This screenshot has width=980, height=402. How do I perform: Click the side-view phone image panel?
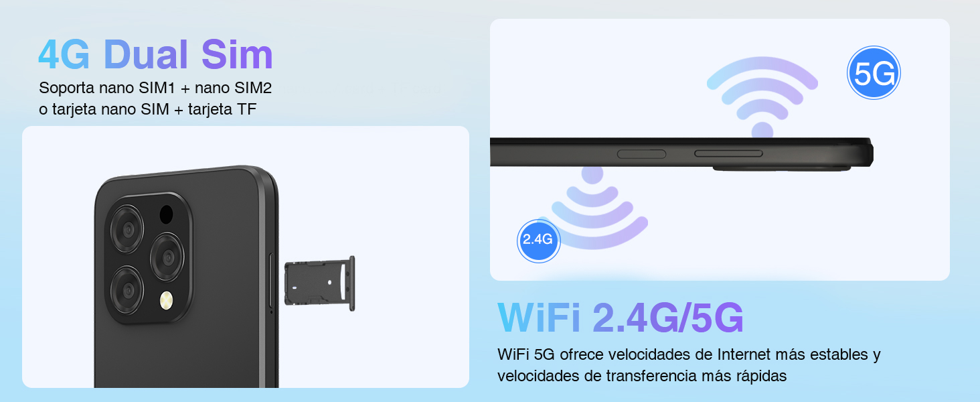click(x=720, y=149)
